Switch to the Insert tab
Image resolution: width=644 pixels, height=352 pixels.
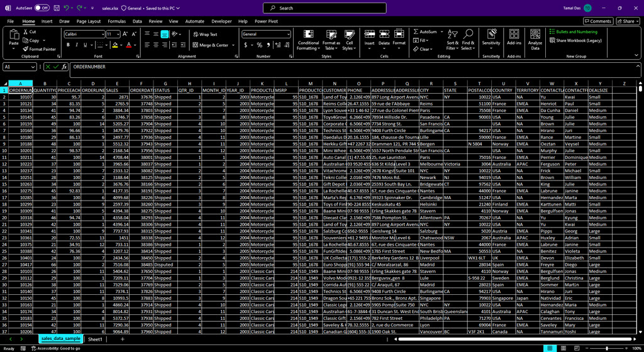tap(47, 21)
